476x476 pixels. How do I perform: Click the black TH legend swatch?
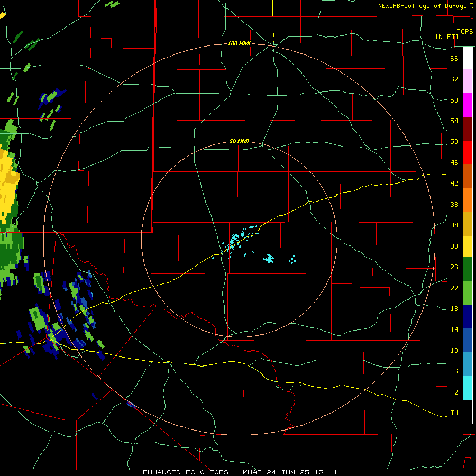tap(467, 411)
